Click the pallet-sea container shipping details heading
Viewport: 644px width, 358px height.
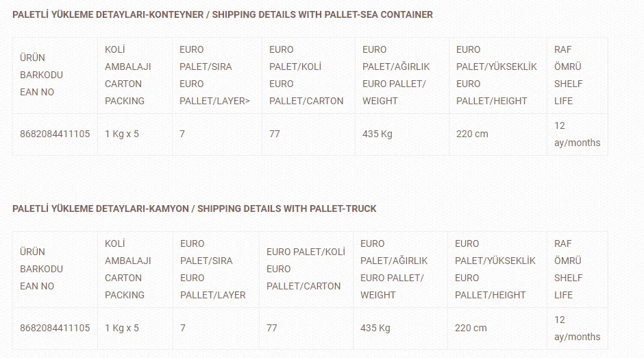tap(223, 14)
